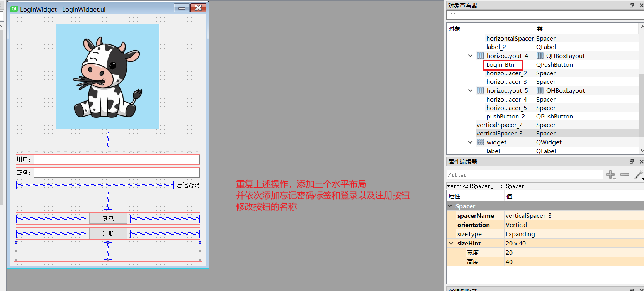644x291 pixels.
Task: Select horizo...acer_3 in the object tree
Action: (506, 82)
